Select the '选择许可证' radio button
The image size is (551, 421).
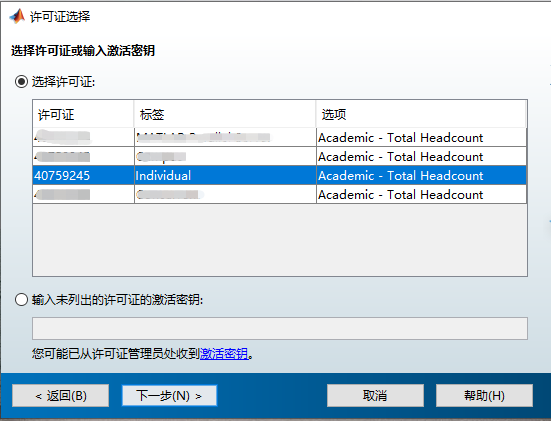click(21, 82)
